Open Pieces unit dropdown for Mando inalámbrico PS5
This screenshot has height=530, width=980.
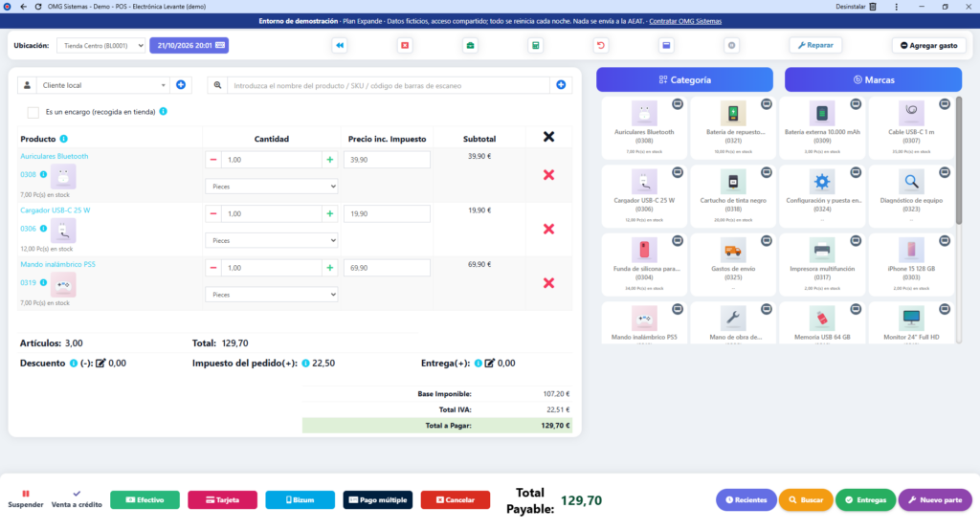(x=271, y=295)
